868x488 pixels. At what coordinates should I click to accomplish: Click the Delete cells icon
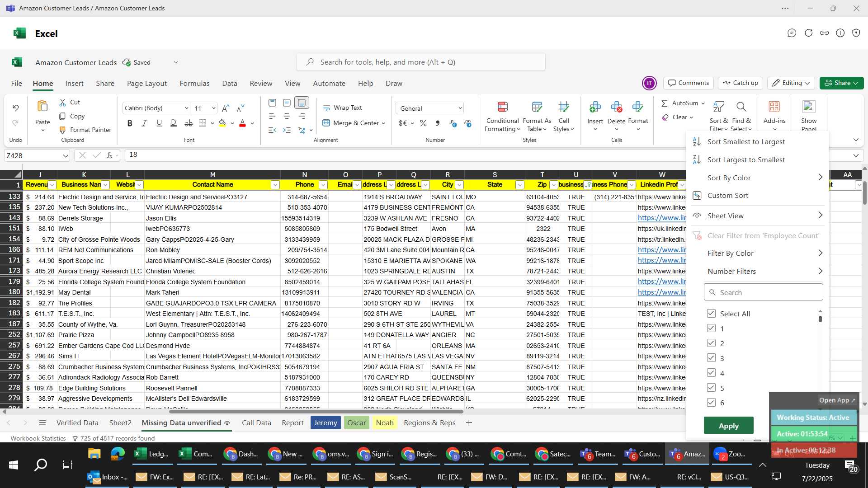click(616, 107)
